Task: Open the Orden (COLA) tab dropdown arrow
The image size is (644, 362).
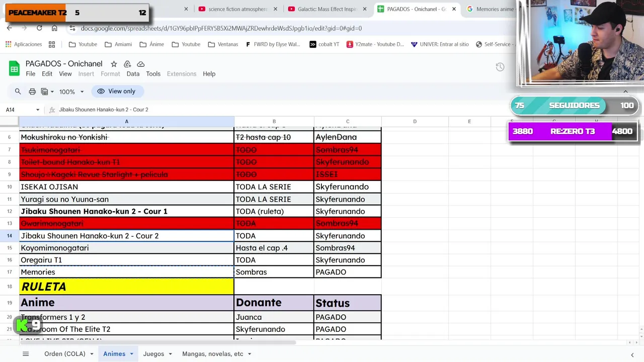Action: click(x=92, y=354)
